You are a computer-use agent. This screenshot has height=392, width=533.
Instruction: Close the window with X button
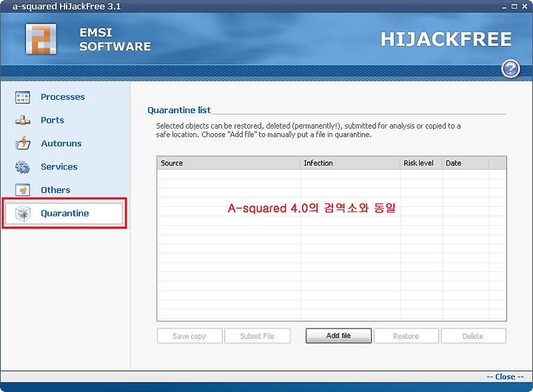click(x=525, y=7)
